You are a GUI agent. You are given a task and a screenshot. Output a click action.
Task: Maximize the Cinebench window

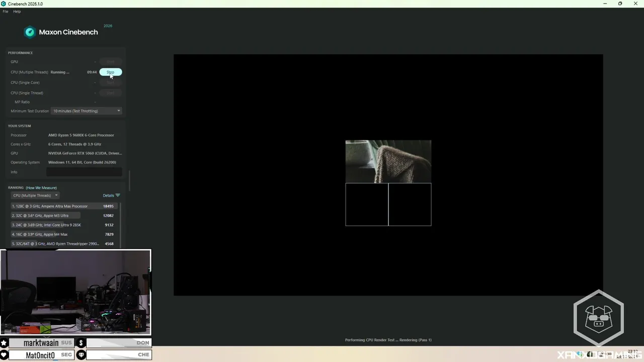coord(620,4)
